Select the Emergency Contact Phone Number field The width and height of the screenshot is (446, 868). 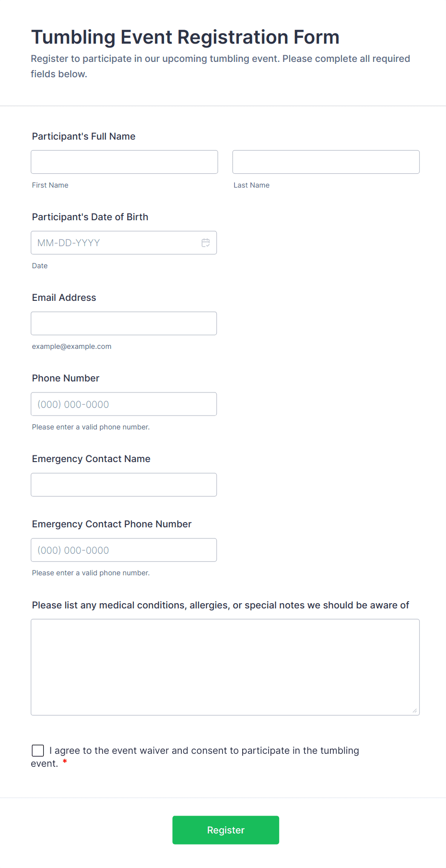124,550
